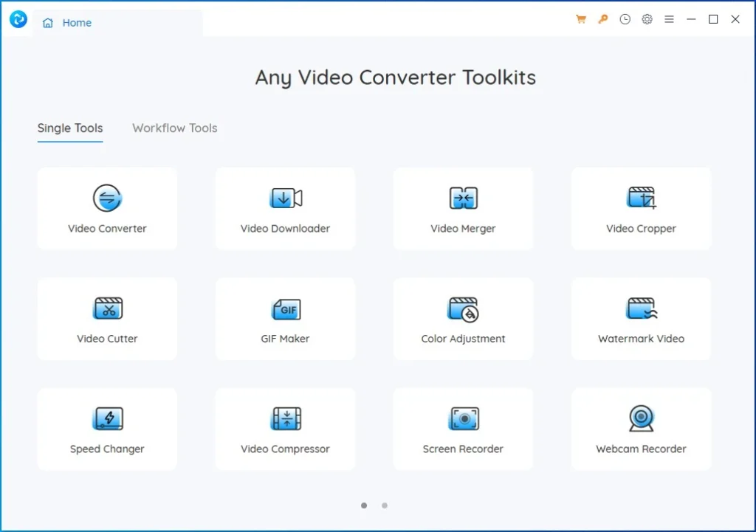The height and width of the screenshot is (532, 756).
Task: Switch to the Workflow Tools tab
Action: point(174,128)
